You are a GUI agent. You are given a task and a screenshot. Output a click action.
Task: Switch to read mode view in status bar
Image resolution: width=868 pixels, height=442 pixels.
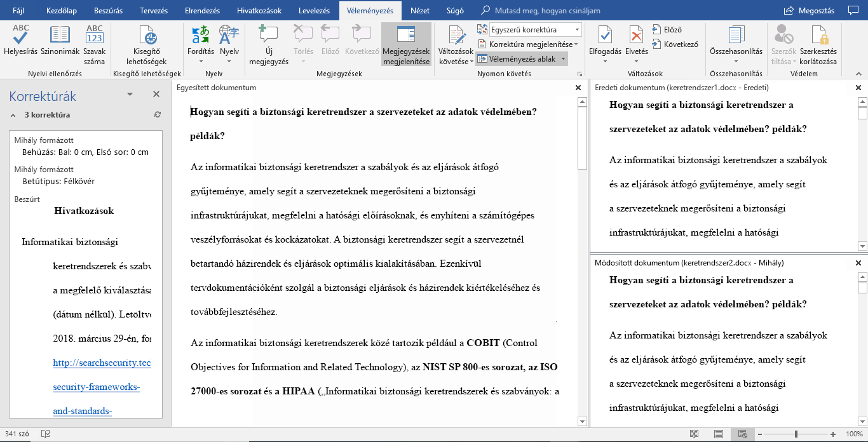coord(694,434)
